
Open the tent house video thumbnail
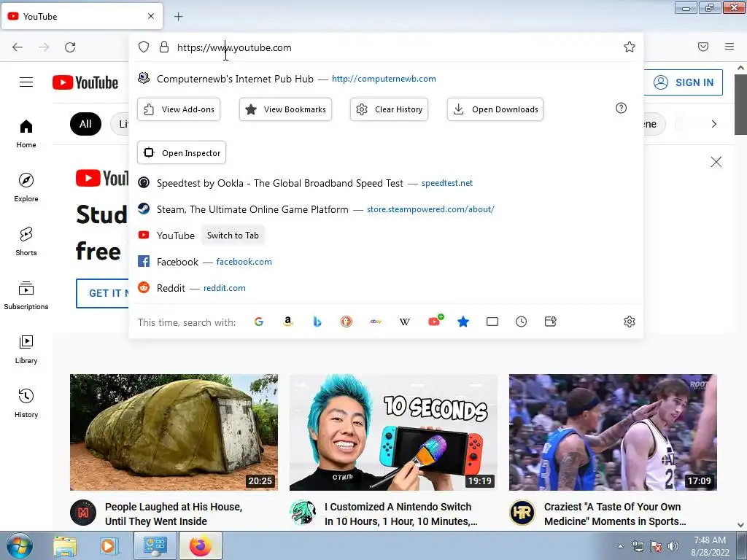pyautogui.click(x=174, y=432)
